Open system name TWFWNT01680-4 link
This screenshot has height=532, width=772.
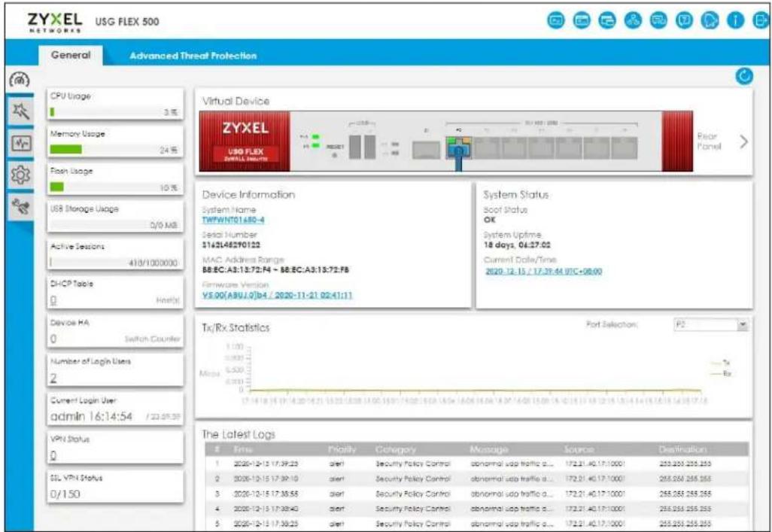pos(233,220)
